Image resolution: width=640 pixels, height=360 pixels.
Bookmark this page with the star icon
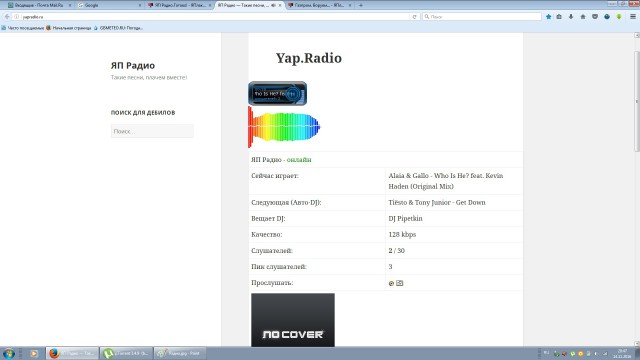549,17
